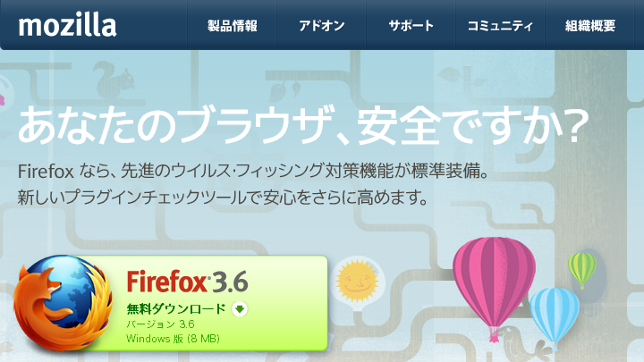Image resolution: width=644 pixels, height=362 pixels.
Task: Click the mozilla logo
Action: [67, 26]
